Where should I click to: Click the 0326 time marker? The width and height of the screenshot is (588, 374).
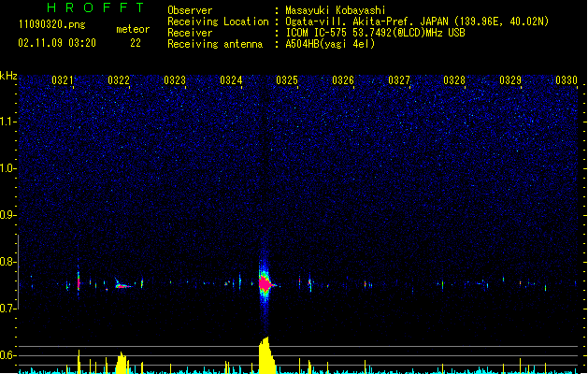pos(343,80)
